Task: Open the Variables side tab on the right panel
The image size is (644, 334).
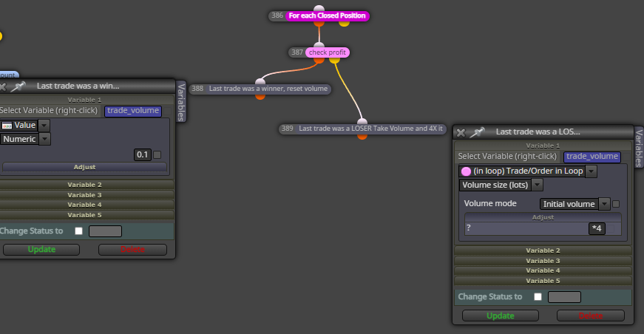Action: point(639,148)
